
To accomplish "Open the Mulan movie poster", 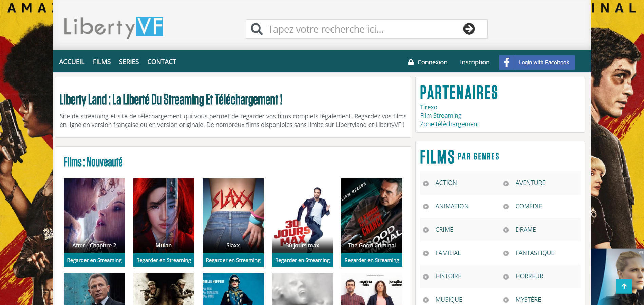I will pos(164,216).
